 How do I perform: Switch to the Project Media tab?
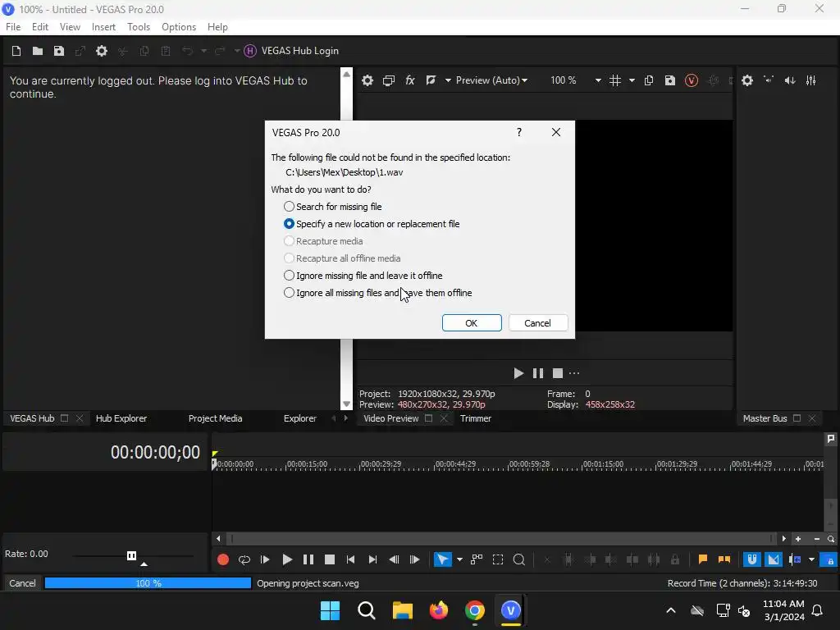click(x=216, y=418)
